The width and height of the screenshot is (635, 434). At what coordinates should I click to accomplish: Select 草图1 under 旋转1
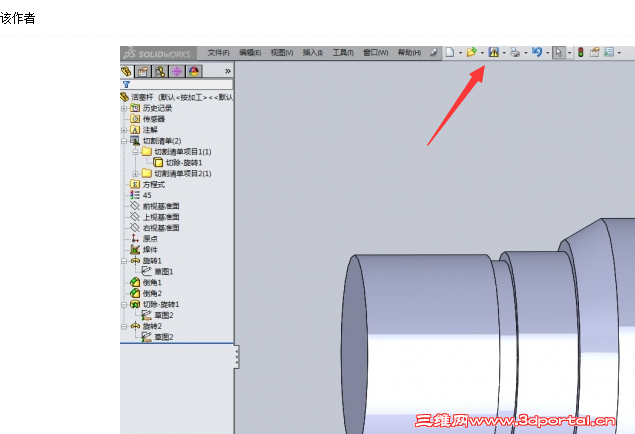158,272
